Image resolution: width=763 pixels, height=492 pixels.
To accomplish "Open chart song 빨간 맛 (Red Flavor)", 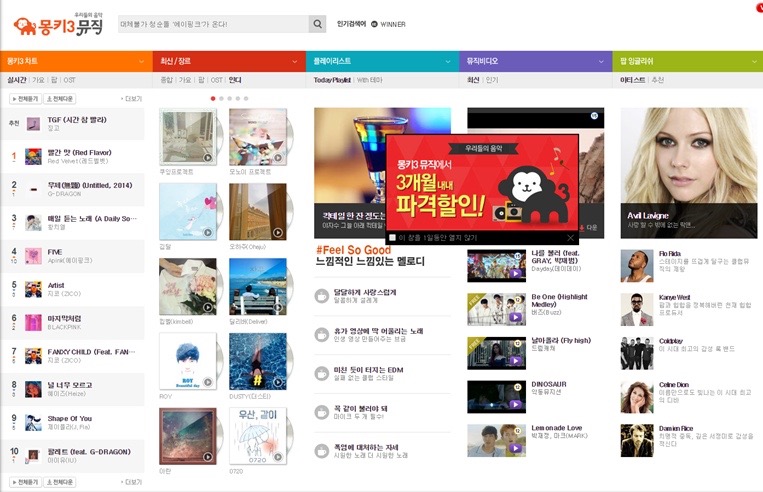I will pos(79,152).
